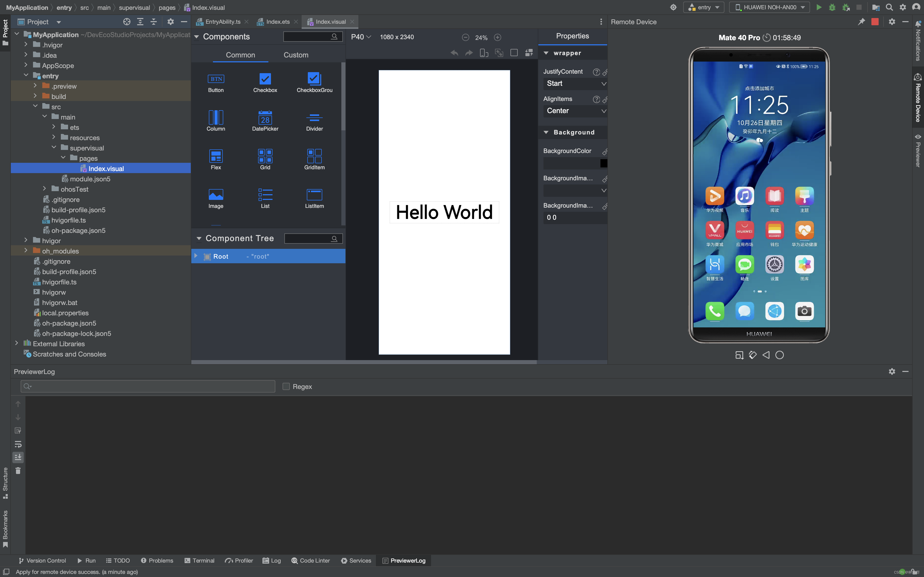Click the Run play icon

(x=819, y=7)
